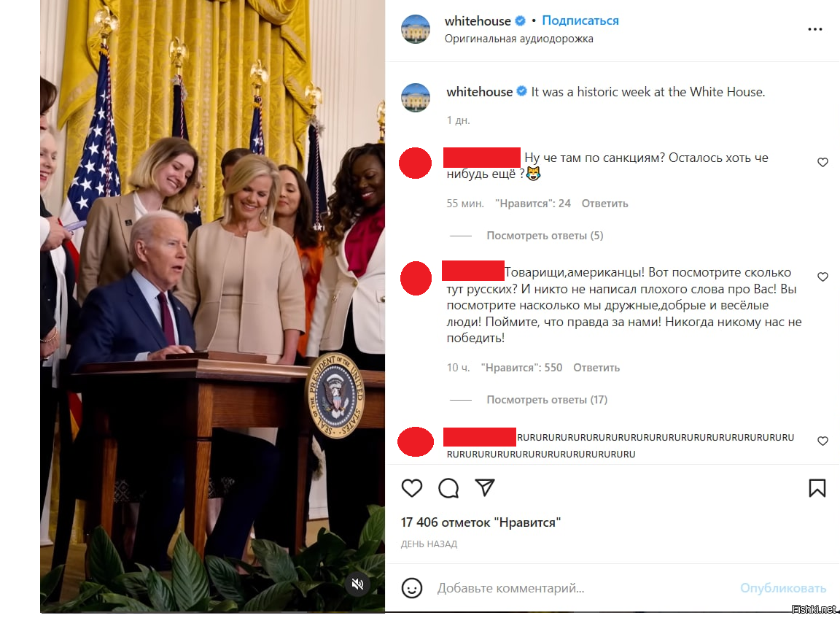Share post using the paper plane icon

pyautogui.click(x=485, y=487)
